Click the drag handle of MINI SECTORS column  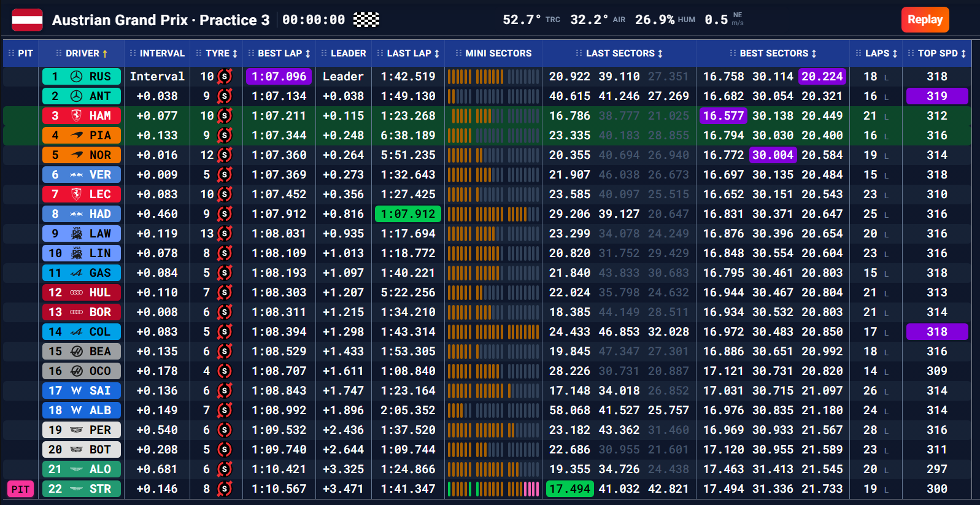458,53
